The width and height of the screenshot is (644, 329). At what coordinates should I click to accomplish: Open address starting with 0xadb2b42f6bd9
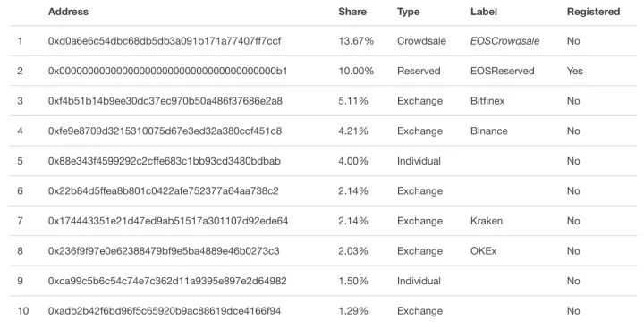[165, 310]
